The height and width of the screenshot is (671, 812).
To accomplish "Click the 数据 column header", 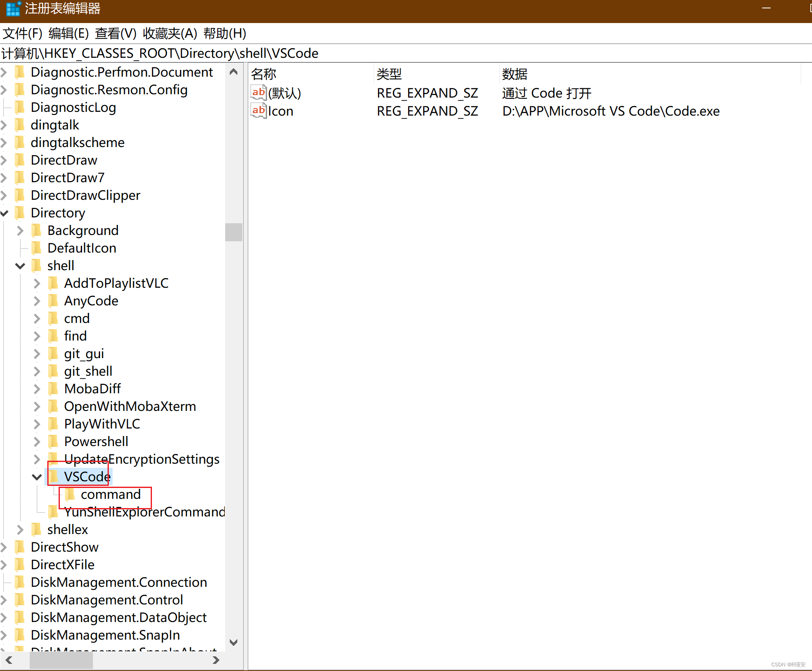I will coord(515,74).
